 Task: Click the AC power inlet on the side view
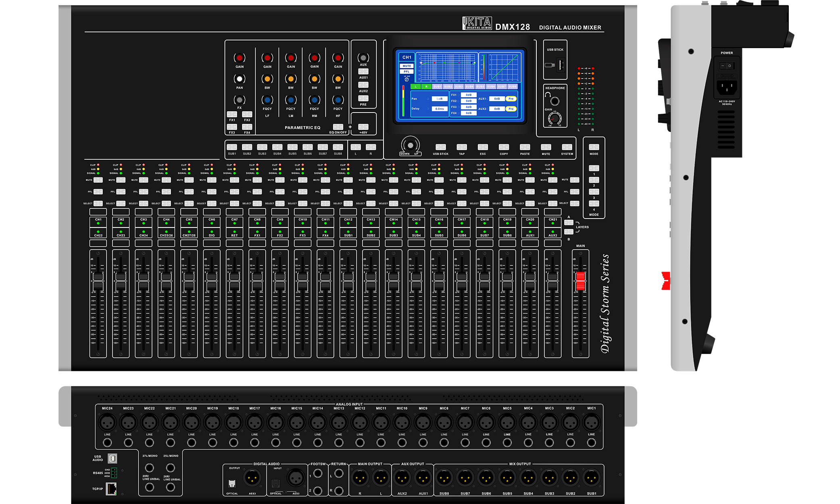click(x=727, y=87)
